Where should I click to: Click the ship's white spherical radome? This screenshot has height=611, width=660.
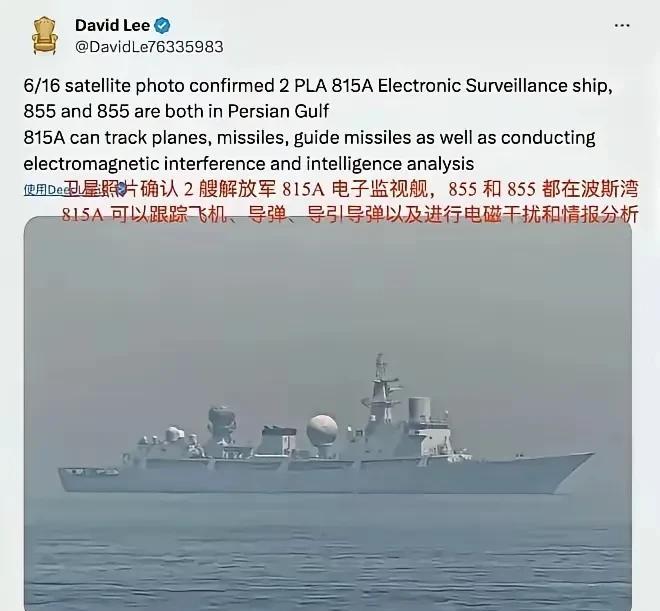point(322,430)
